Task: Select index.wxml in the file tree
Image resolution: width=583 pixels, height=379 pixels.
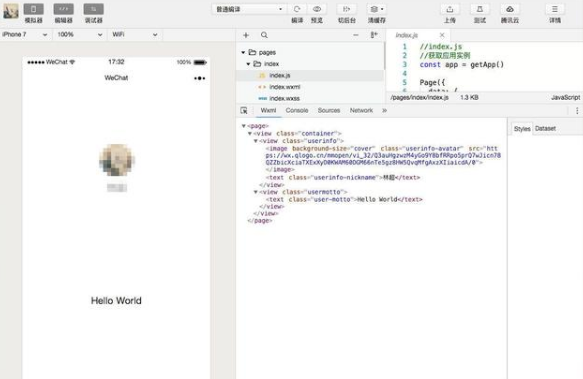Action: tap(310, 87)
